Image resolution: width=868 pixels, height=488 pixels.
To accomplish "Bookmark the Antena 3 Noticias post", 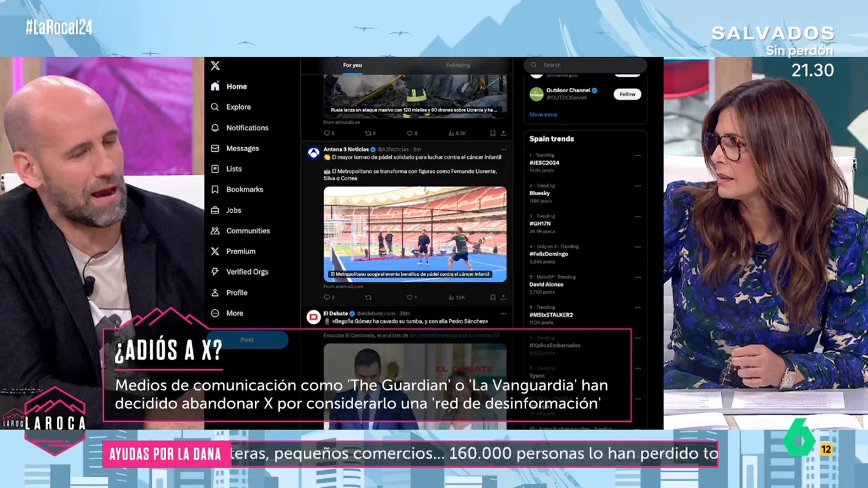I will click(x=492, y=297).
